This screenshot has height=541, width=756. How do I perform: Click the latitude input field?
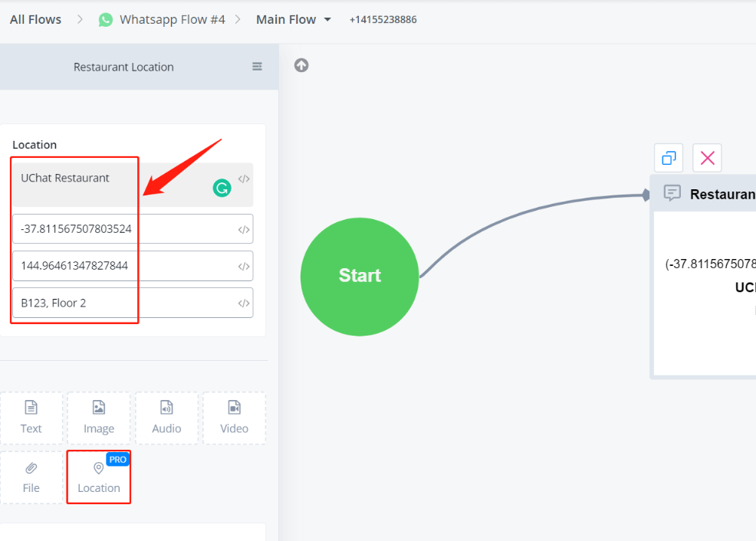(123, 229)
